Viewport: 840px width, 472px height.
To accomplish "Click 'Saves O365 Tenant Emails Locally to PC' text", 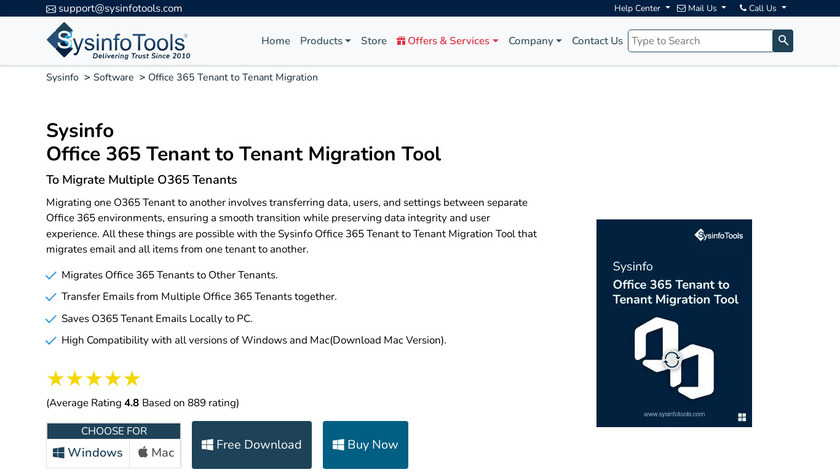I will (157, 318).
